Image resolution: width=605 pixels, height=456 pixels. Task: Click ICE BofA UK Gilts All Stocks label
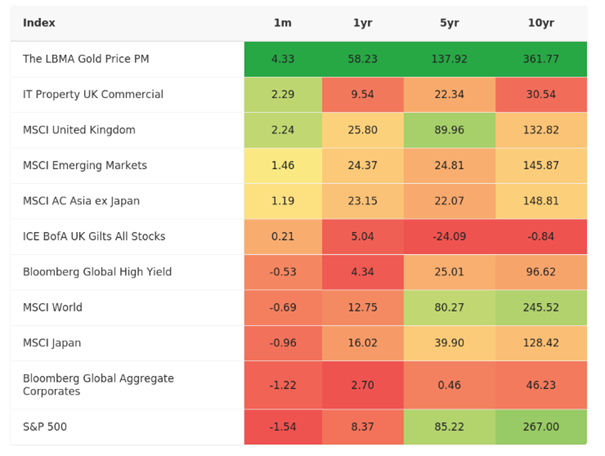tap(94, 236)
